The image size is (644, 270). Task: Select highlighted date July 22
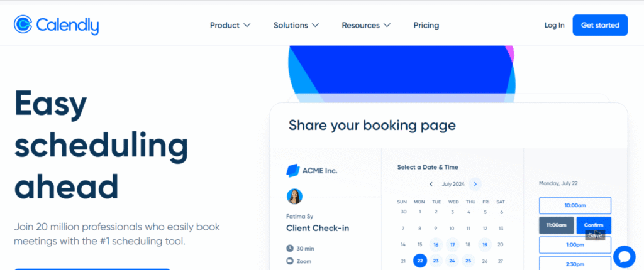pyautogui.click(x=419, y=261)
